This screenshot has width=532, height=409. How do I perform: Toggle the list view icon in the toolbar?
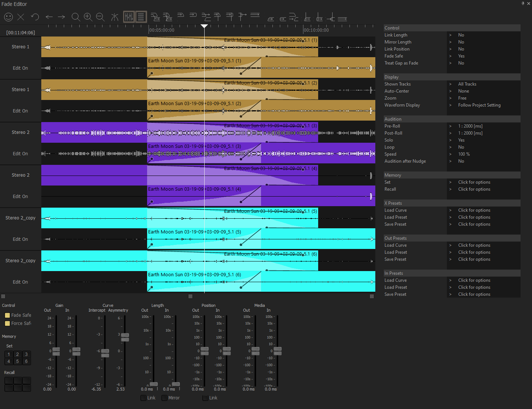[141, 17]
